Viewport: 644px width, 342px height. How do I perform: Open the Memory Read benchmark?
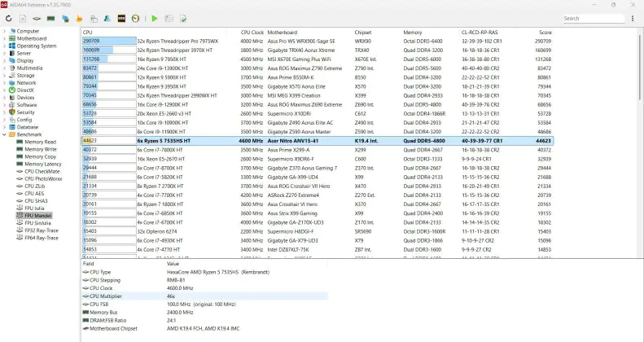(x=40, y=142)
